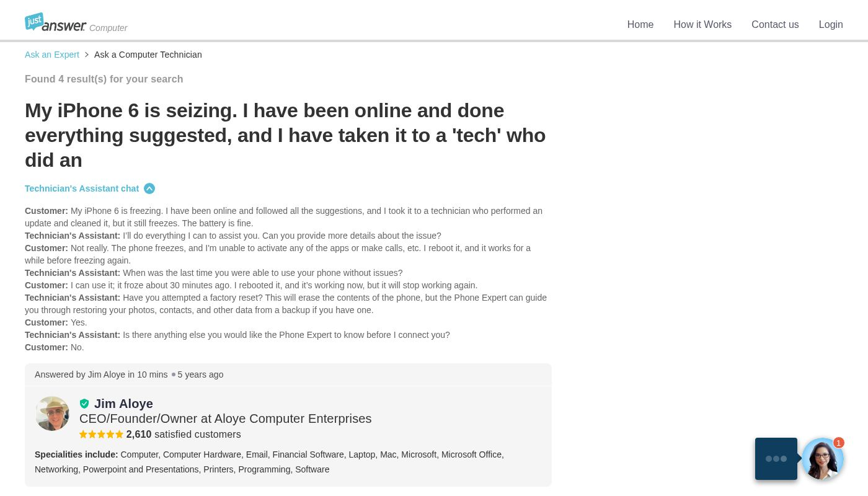The width and height of the screenshot is (868, 496).
Task: Click the 2,610 satisfied customers count
Action: click(x=184, y=435)
